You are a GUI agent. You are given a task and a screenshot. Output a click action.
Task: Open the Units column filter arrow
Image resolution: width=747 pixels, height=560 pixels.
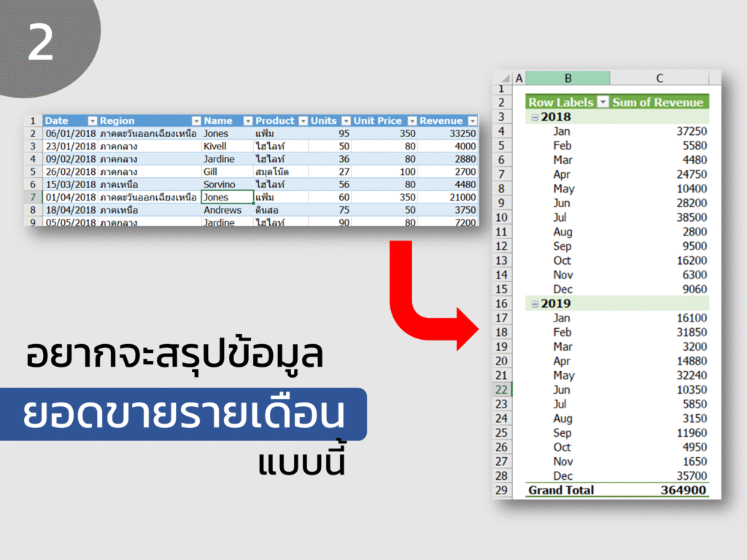tap(347, 121)
